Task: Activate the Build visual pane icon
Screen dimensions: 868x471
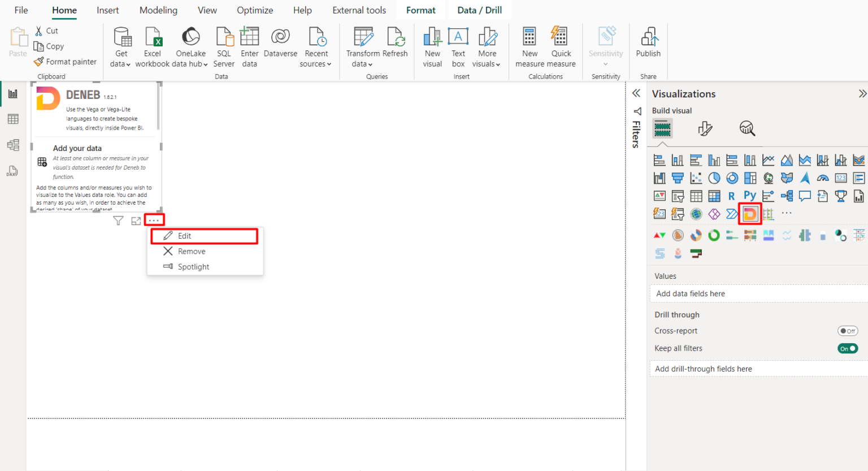Action: pyautogui.click(x=662, y=128)
